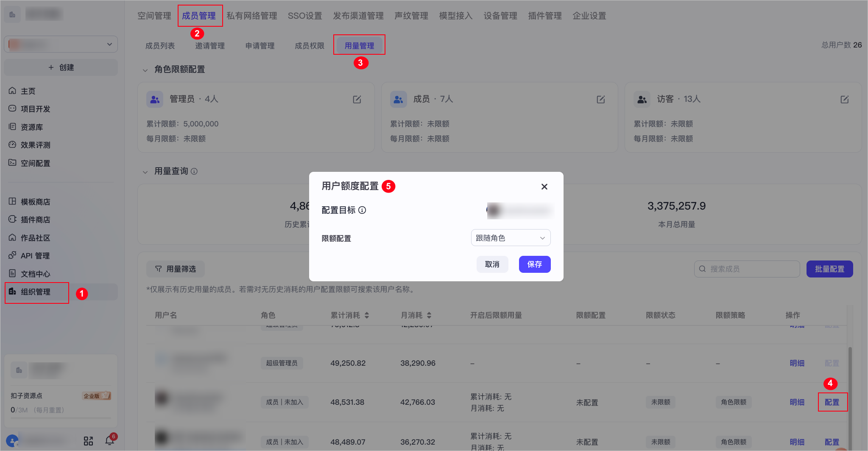
Task: Cancel the 用户额度配置 dialog
Action: pyautogui.click(x=492, y=264)
